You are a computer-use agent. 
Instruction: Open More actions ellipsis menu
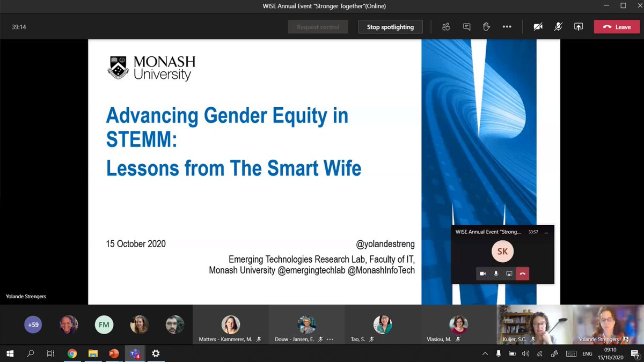507,27
